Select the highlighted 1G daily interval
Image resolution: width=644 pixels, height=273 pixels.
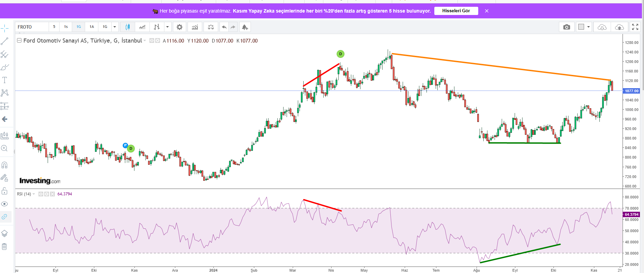[79, 27]
